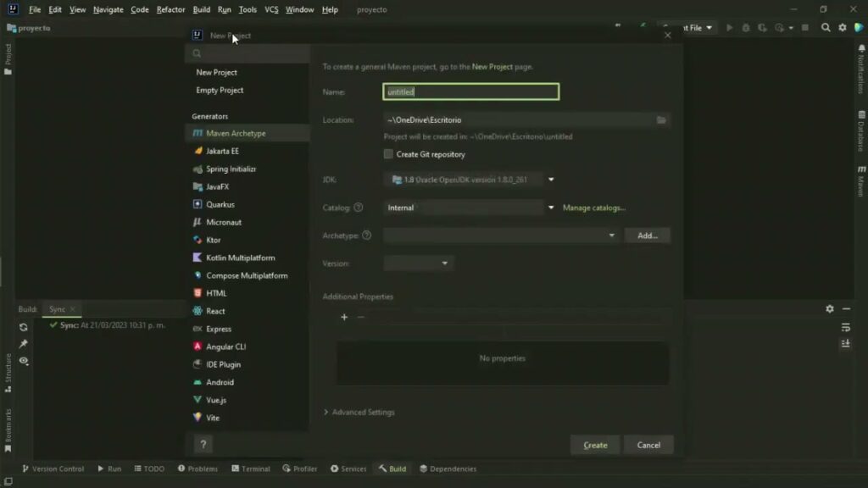Switch to the Terminal tool window tab
The width and height of the screenshot is (868, 488).
point(250,469)
